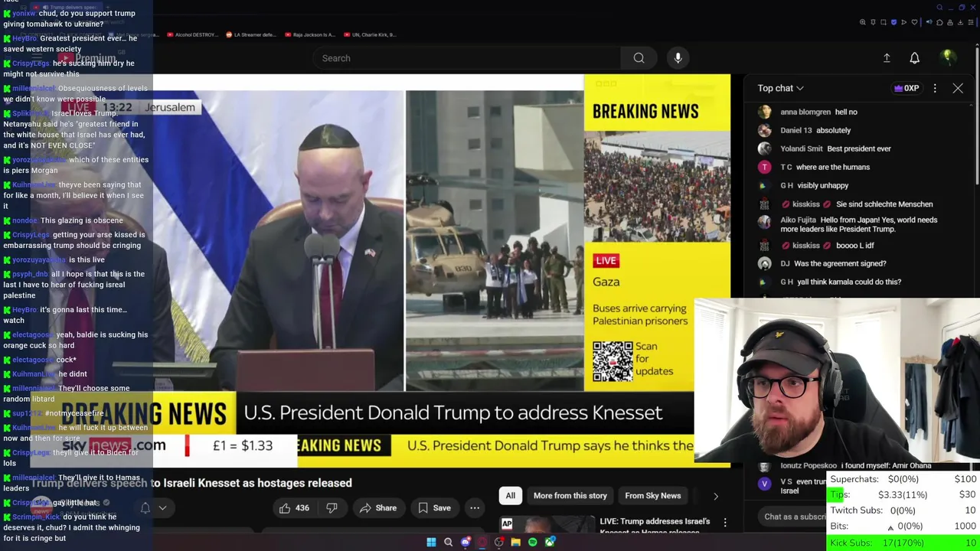Open the Windows Start menu
The height and width of the screenshot is (551, 980).
[x=431, y=543]
